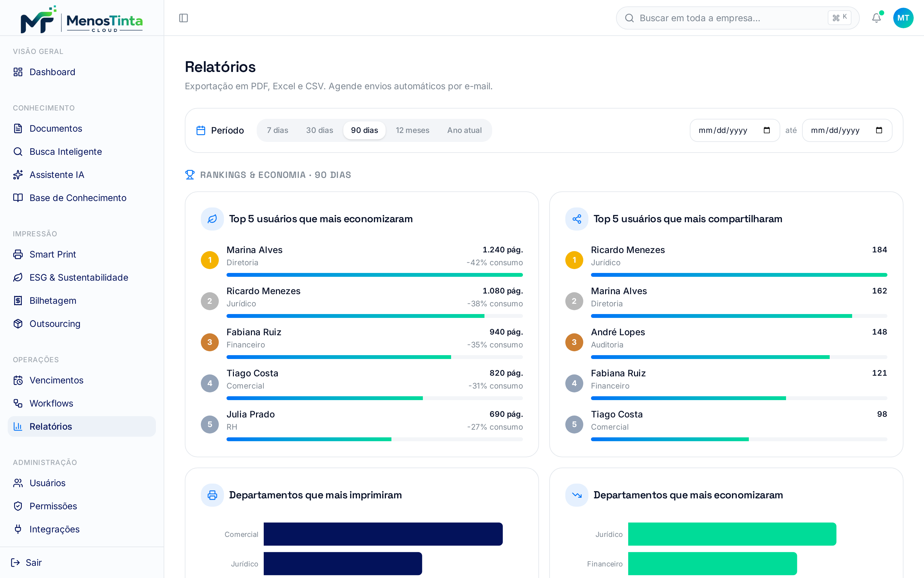
Task: Click the Comercial bar in imprimiram chart
Action: click(x=383, y=534)
